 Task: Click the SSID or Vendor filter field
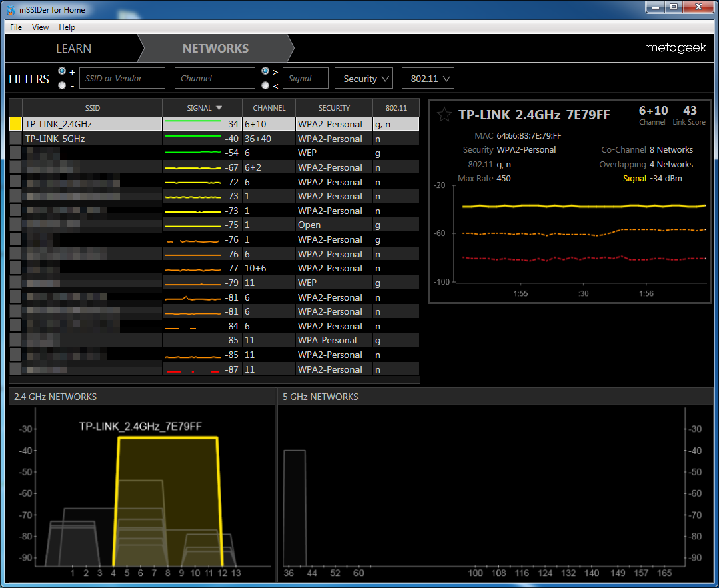123,78
